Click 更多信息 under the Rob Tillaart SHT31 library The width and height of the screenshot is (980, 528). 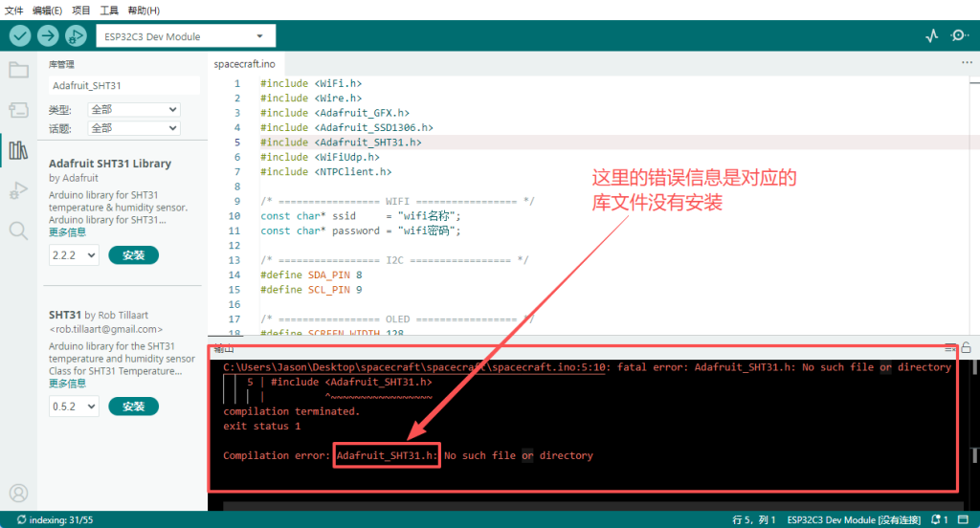tap(67, 384)
